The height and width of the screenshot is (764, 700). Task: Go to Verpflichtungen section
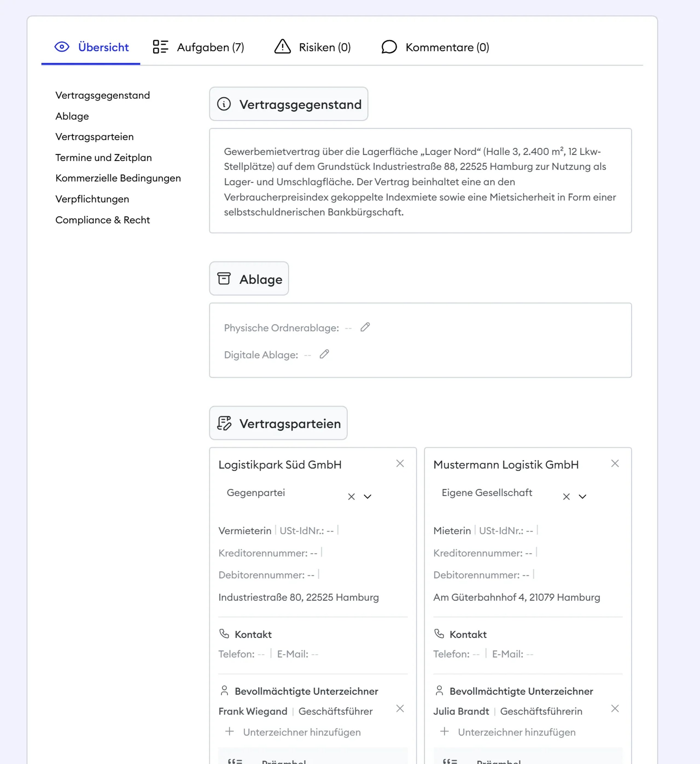tap(92, 199)
